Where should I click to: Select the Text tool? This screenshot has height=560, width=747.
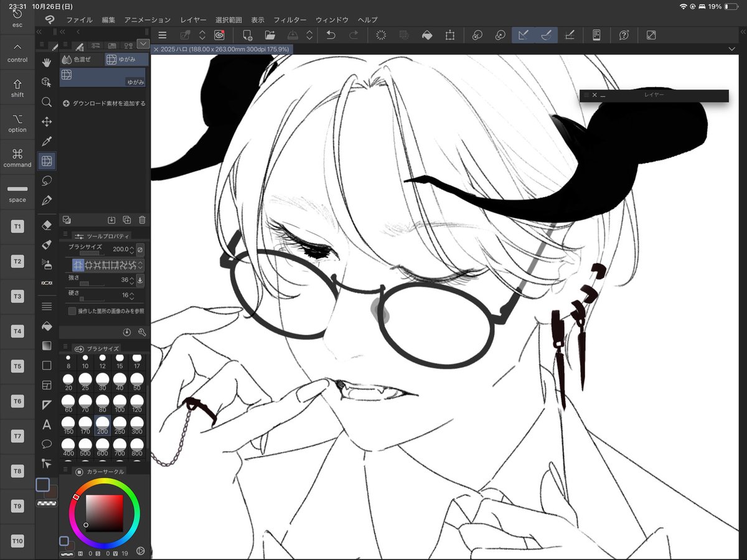(x=47, y=425)
